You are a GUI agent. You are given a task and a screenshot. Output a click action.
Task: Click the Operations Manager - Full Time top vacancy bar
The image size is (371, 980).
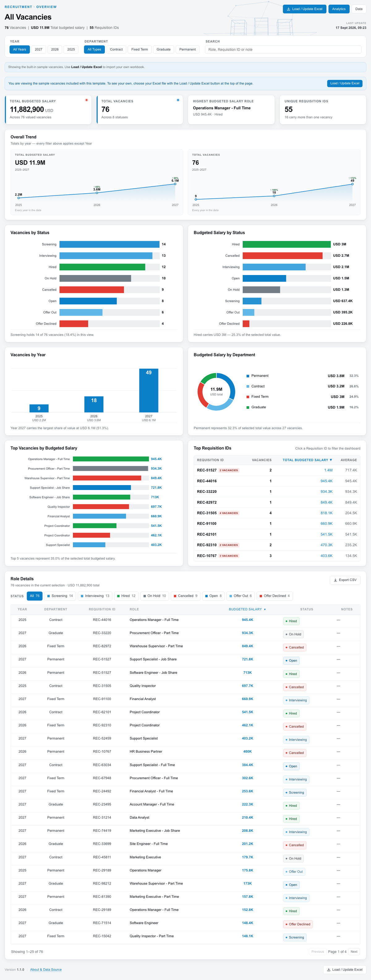111,459
